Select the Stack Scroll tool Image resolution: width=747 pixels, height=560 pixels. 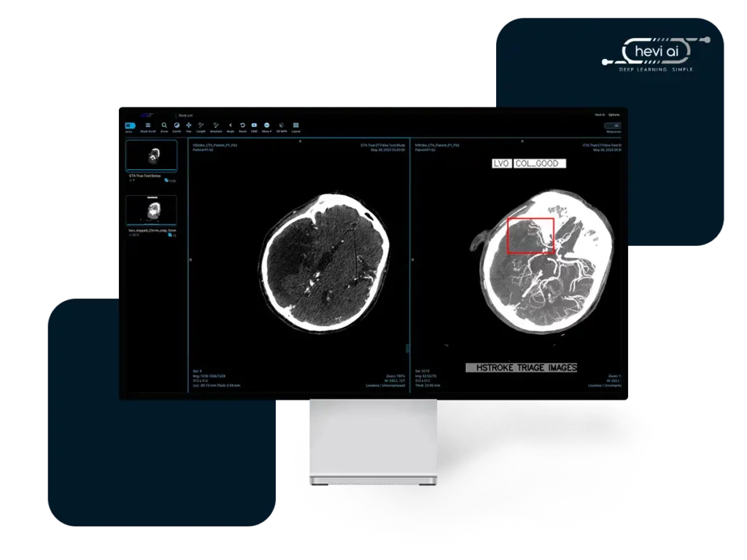147,127
